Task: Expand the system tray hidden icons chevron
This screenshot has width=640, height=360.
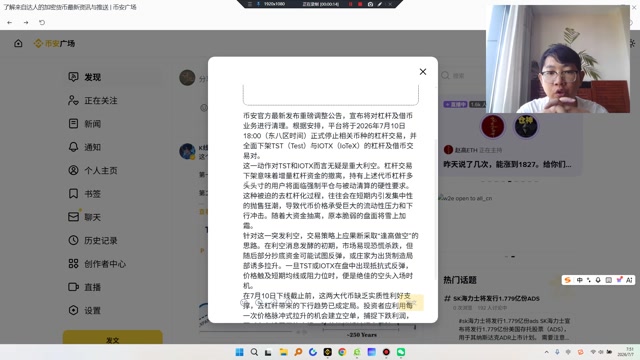Action: 547,352
